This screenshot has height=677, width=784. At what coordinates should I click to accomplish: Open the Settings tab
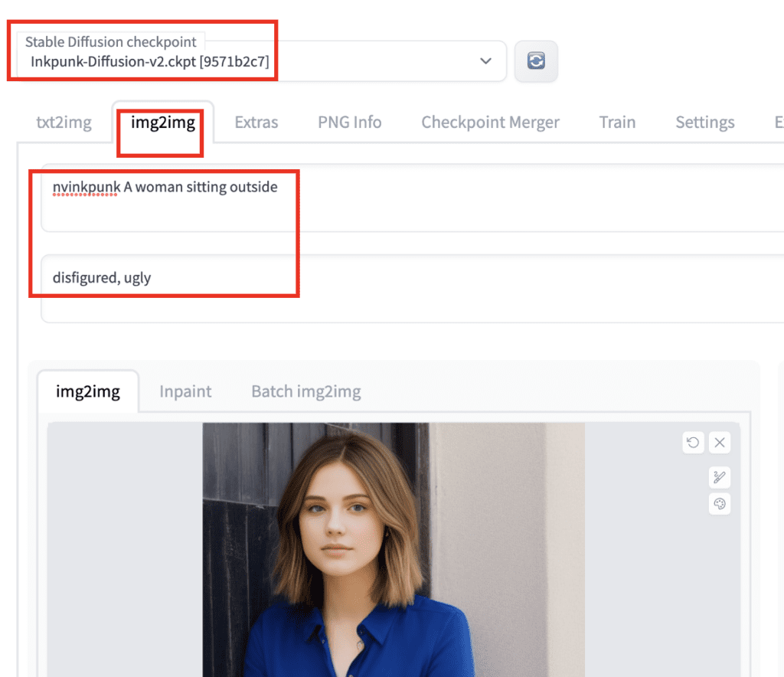tap(705, 122)
